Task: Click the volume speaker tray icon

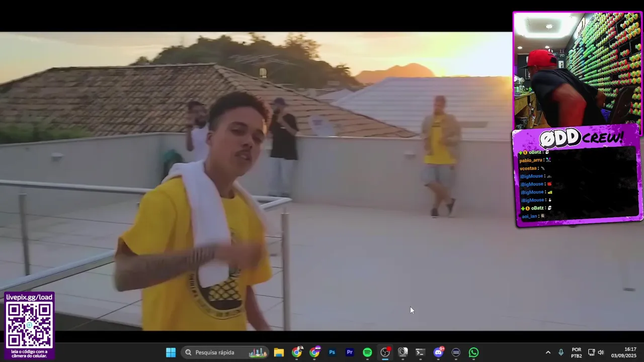Action: point(601,352)
